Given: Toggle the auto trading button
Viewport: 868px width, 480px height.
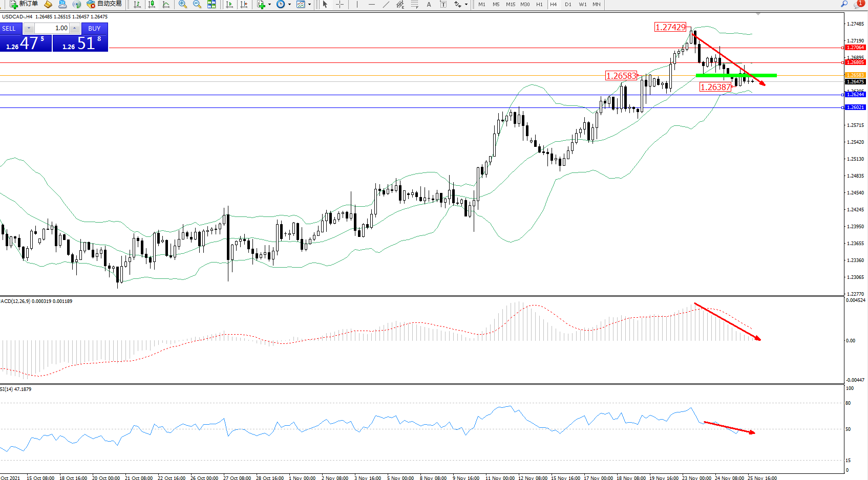Looking at the screenshot, I should click(104, 4).
